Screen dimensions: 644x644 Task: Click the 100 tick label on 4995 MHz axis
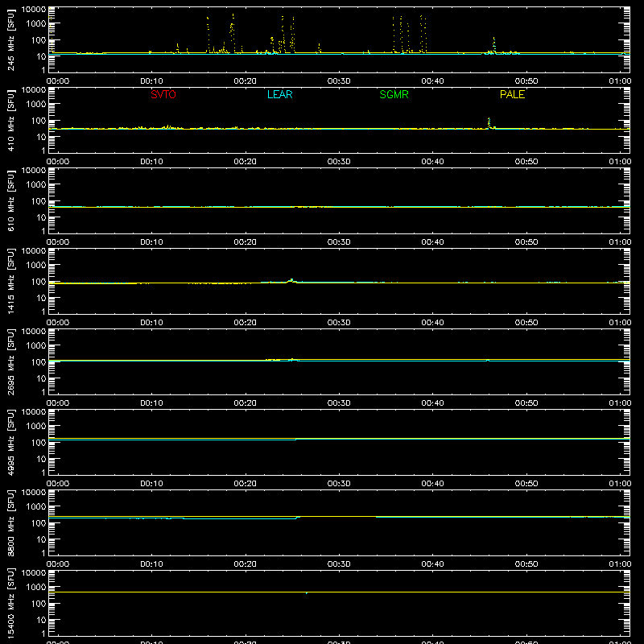pos(39,443)
